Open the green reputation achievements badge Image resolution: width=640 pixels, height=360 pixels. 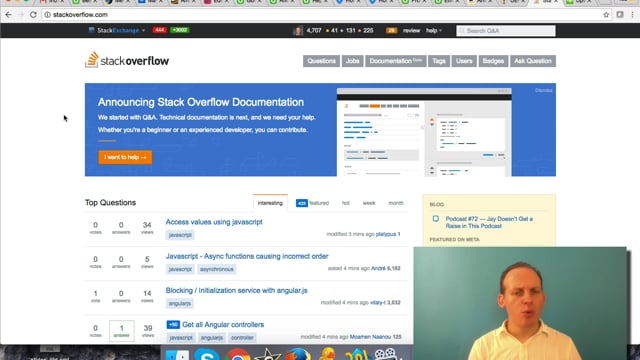pos(180,30)
